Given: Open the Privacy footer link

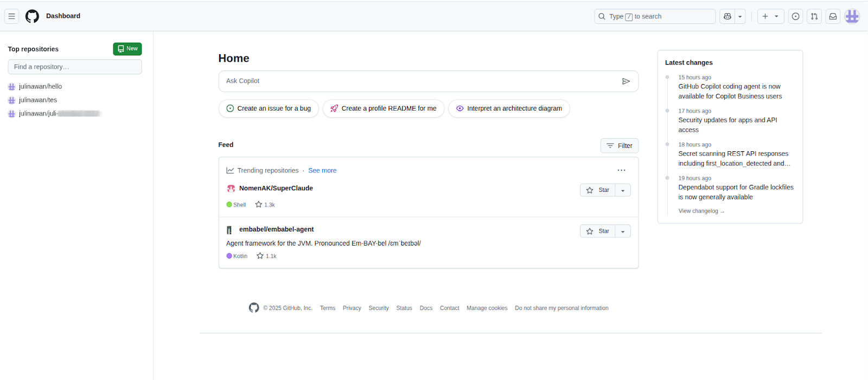Looking at the screenshot, I should 352,308.
